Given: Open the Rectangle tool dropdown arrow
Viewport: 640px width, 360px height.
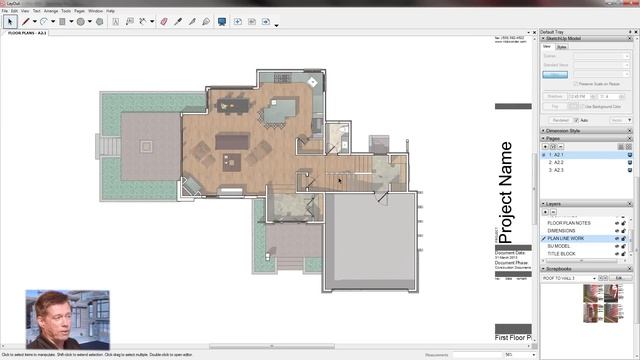Looking at the screenshot, I should pyautogui.click(x=71, y=22).
